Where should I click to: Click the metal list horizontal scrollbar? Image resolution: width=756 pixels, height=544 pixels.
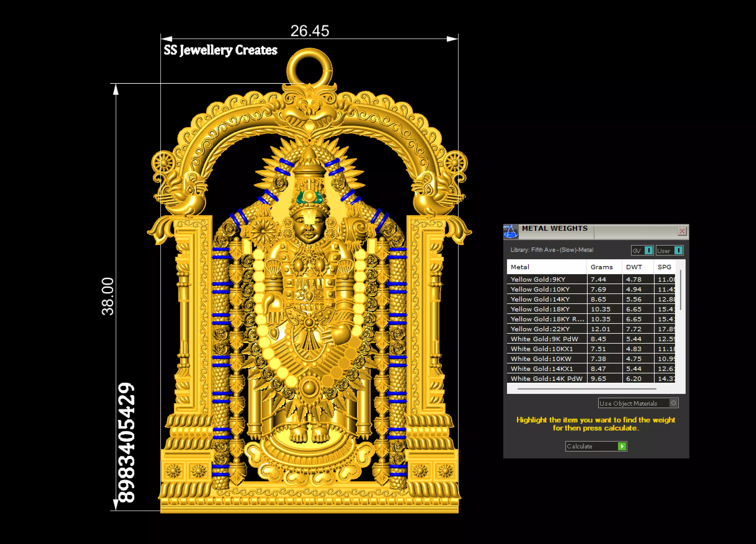[x=587, y=389]
